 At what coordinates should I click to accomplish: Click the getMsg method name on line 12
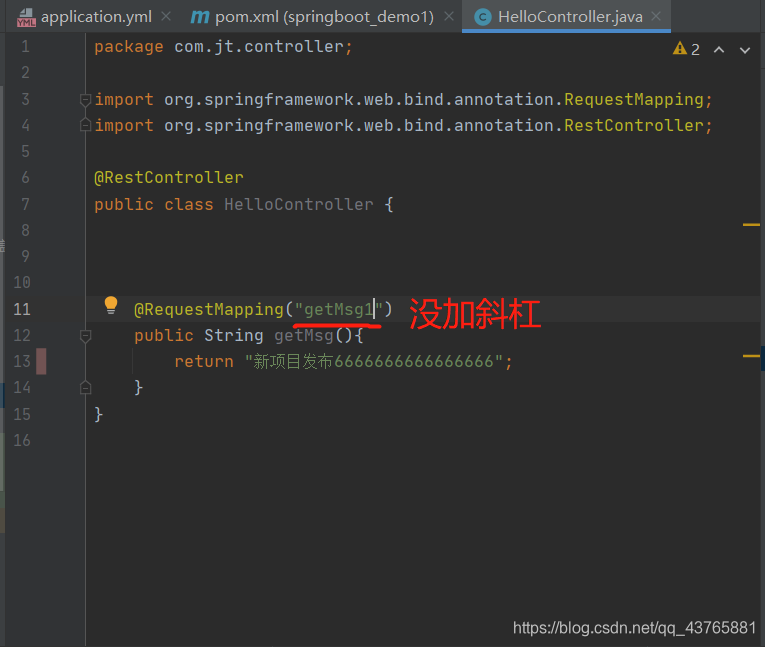coord(303,336)
